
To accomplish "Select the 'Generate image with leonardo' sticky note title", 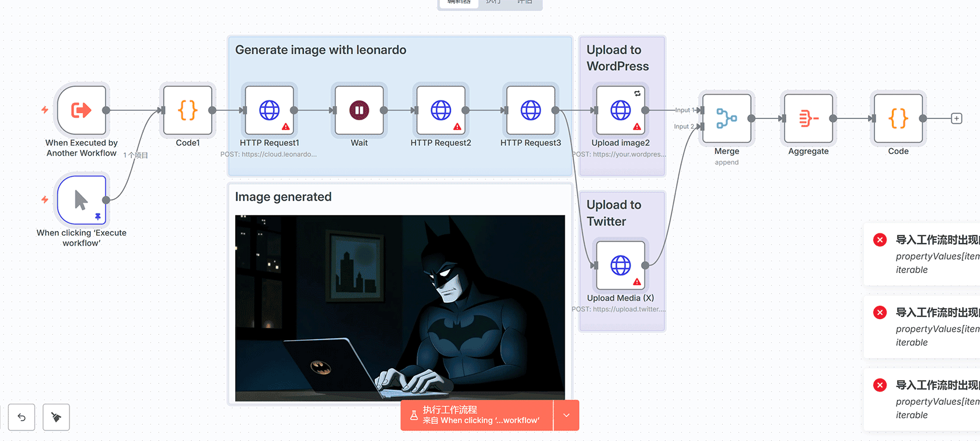I will [x=320, y=50].
